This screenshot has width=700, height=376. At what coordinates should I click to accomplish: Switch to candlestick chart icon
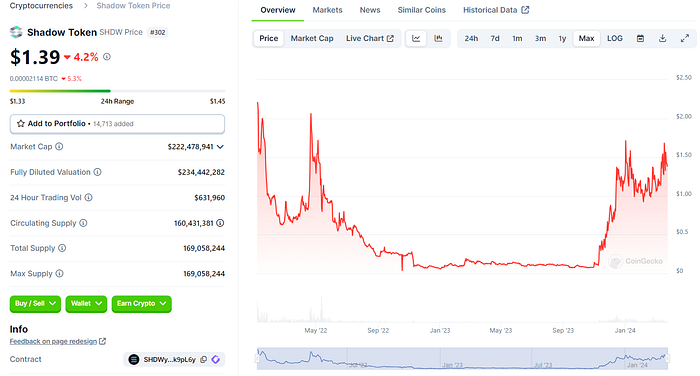point(438,38)
